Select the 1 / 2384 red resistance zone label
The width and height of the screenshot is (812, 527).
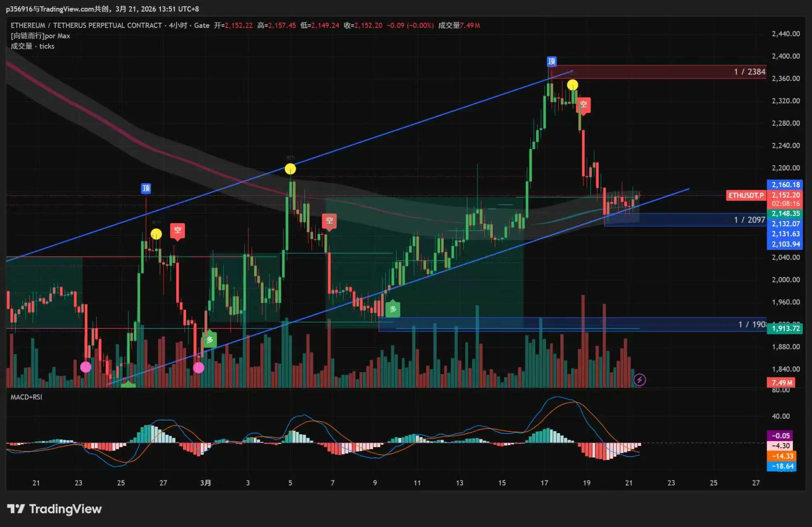pos(749,72)
